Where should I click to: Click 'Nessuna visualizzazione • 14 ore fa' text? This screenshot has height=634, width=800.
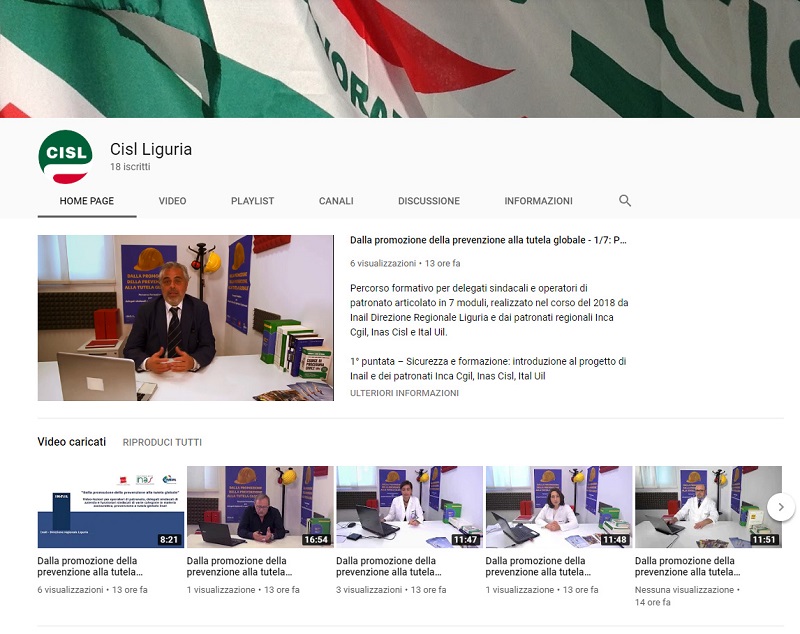[687, 596]
